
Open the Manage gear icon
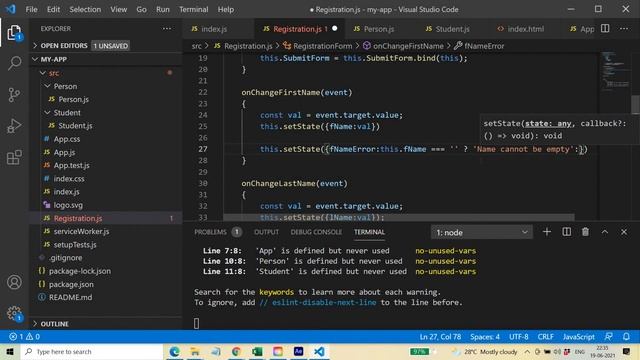coord(14,313)
